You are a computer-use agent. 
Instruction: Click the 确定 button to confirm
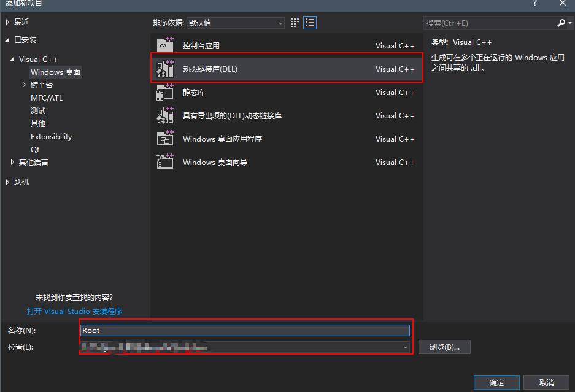[496, 382]
